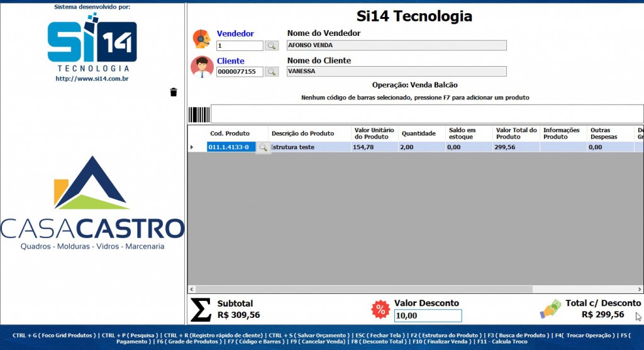Focus the Valor Desconto input field

coord(428,315)
